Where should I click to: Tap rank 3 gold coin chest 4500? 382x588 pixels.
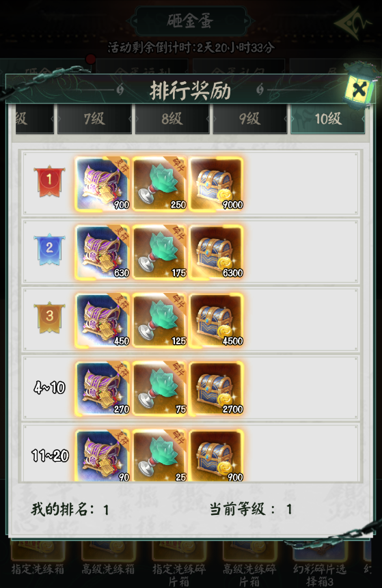(217, 320)
